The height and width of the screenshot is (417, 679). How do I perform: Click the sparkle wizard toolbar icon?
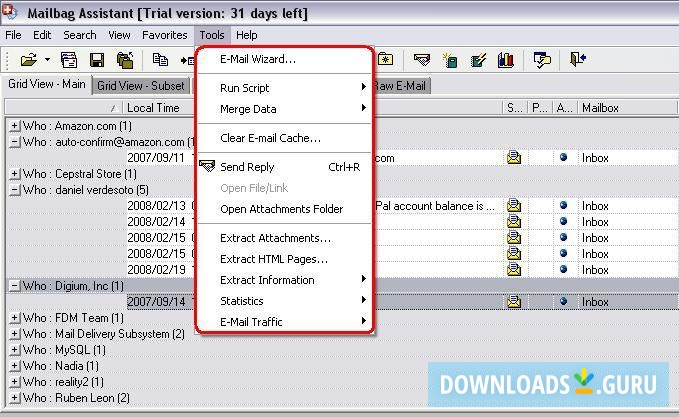pyautogui.click(x=450, y=60)
